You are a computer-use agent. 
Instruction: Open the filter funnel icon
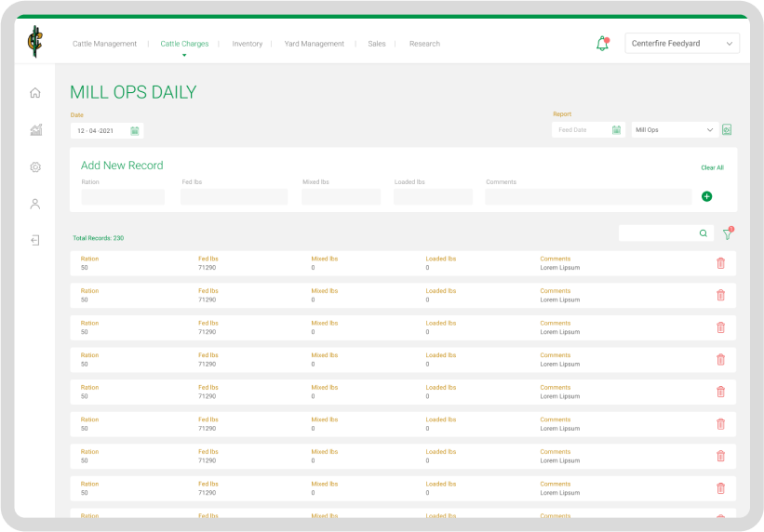click(x=727, y=233)
